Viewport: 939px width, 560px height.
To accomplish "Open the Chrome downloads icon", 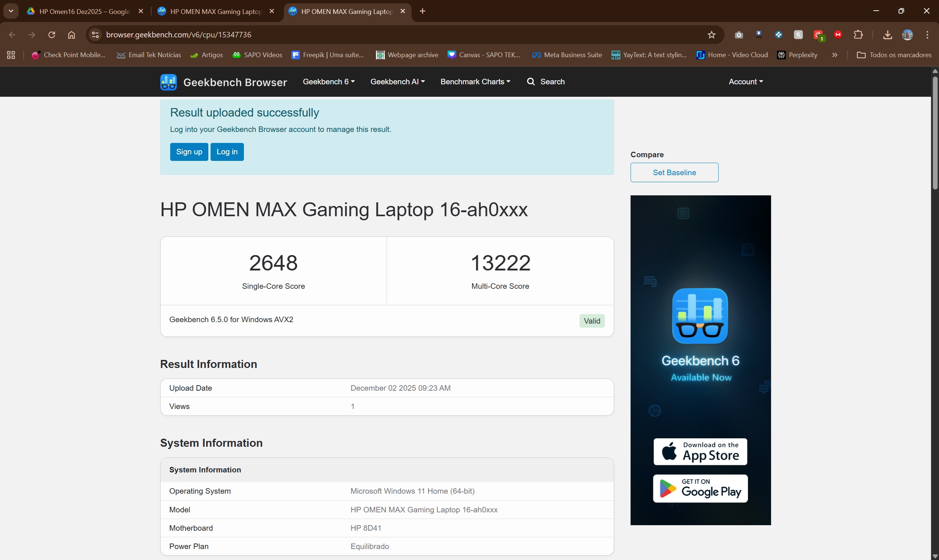I will (x=887, y=35).
